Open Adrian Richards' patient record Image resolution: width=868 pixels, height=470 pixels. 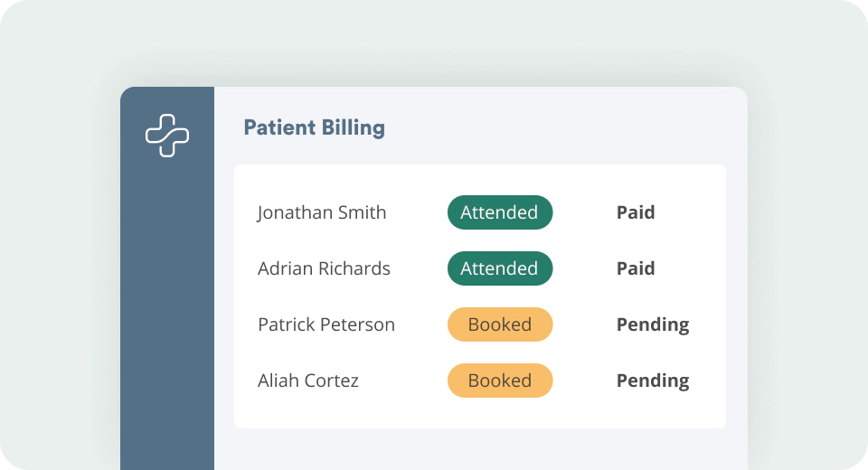point(324,268)
